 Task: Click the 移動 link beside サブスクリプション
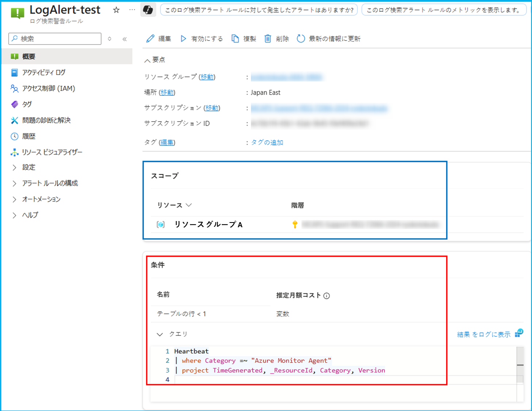tap(212, 108)
